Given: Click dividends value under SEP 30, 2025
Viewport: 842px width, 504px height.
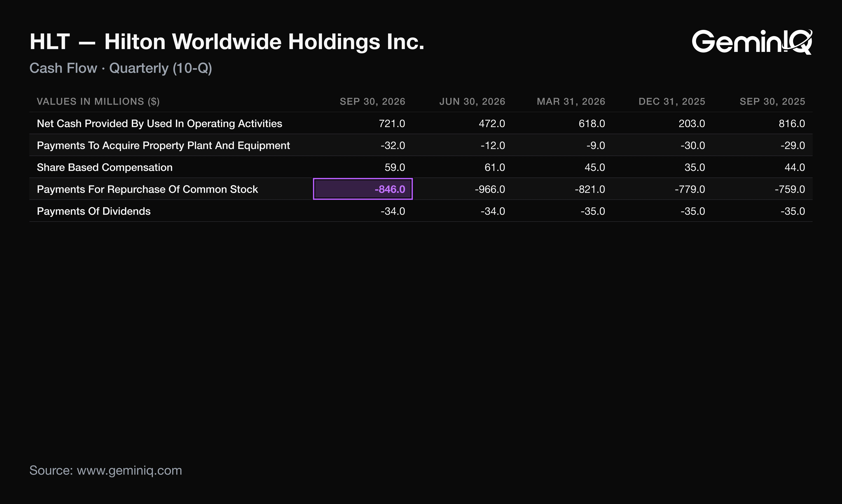Looking at the screenshot, I should [x=793, y=211].
